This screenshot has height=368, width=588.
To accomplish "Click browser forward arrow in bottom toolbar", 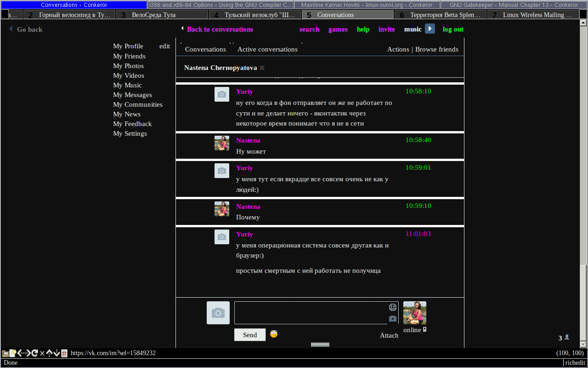I will (x=28, y=353).
